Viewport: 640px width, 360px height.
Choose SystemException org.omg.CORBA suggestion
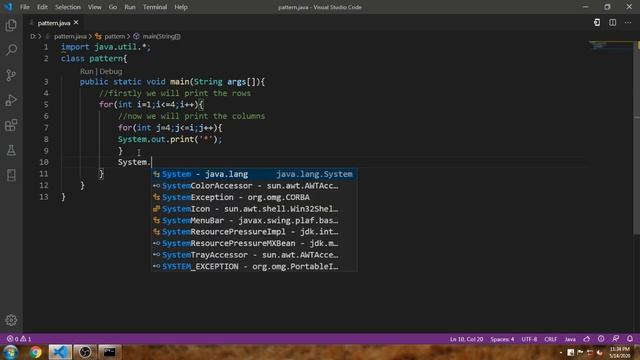254,197
